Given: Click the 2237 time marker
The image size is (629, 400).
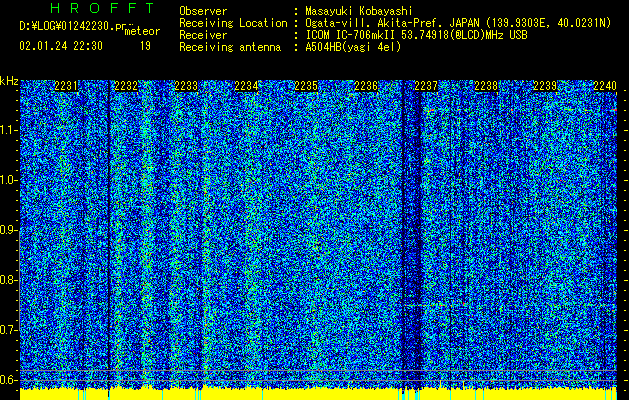Looking at the screenshot, I should (426, 86).
